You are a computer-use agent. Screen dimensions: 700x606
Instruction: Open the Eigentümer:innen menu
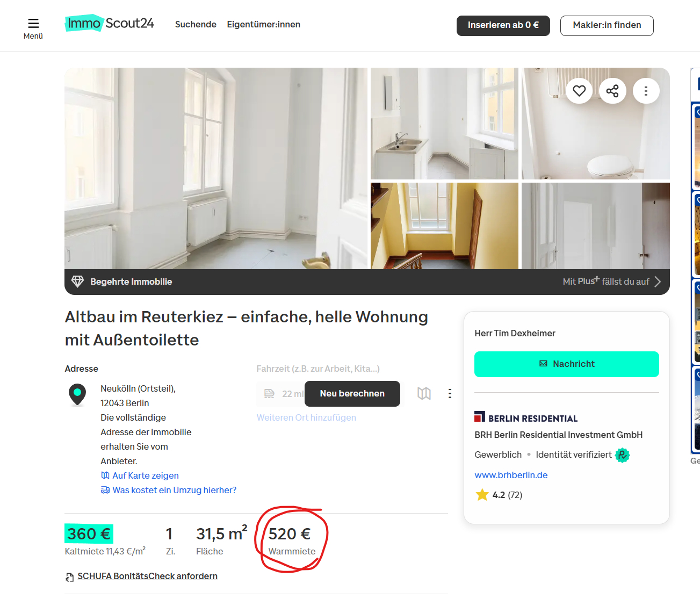tap(263, 25)
